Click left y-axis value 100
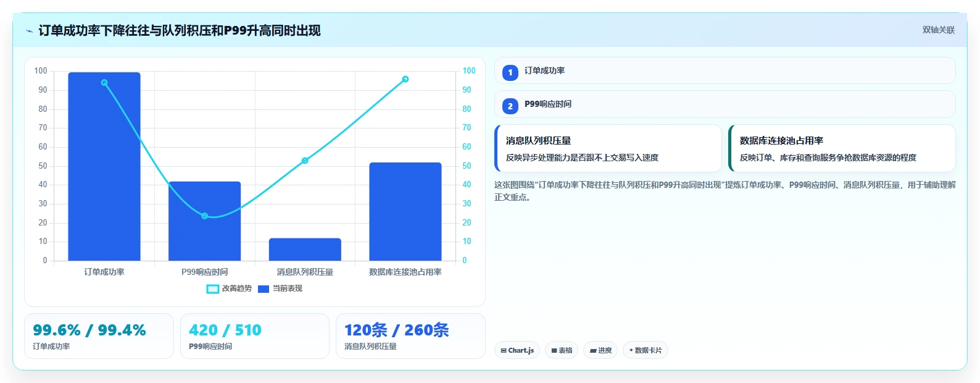 41,71
